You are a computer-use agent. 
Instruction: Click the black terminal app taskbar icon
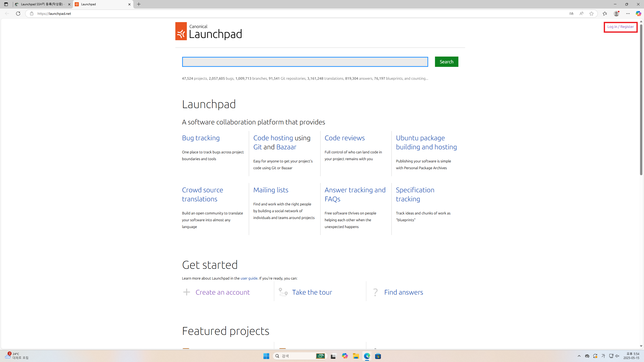333,356
